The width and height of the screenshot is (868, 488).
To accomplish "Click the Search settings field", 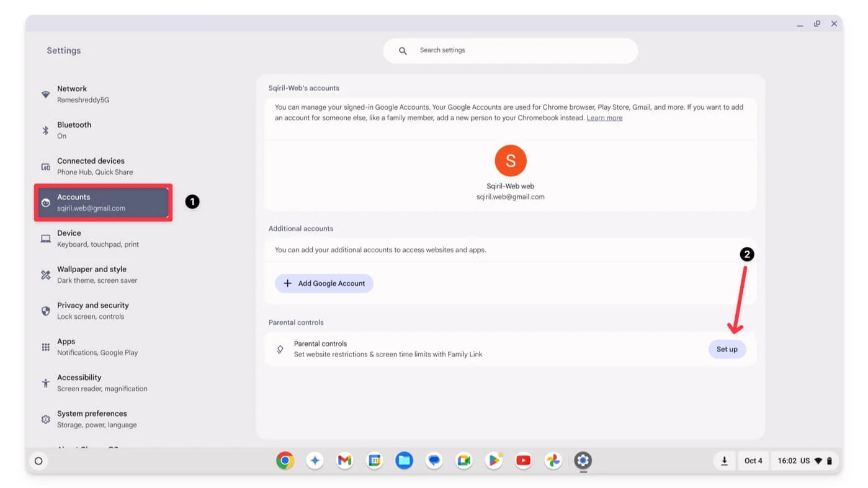I will coord(510,50).
